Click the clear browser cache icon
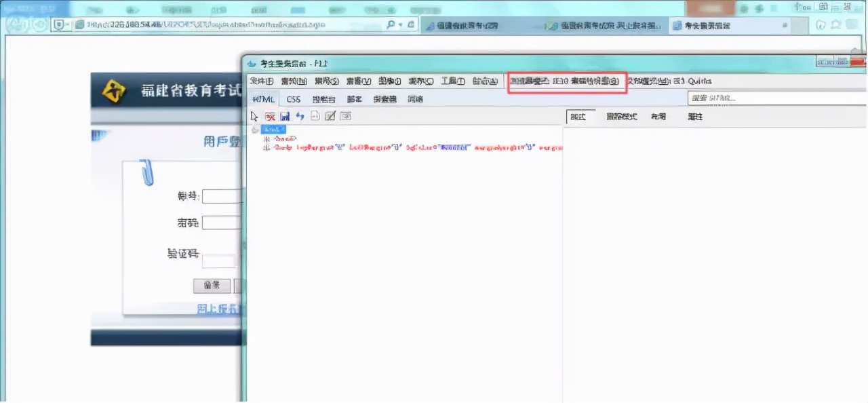Viewport: 868px width, 403px height. click(x=270, y=116)
